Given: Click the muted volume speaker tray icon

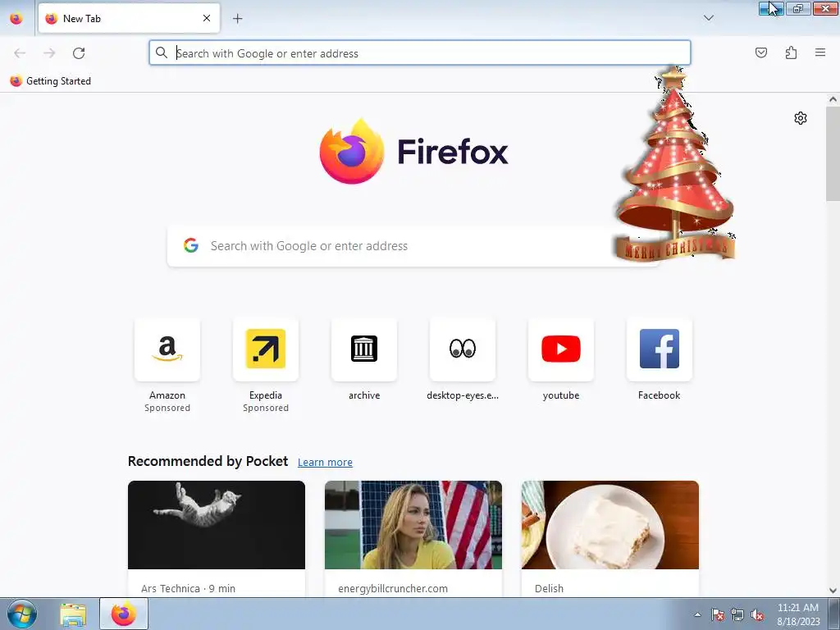Looking at the screenshot, I should point(757,615).
